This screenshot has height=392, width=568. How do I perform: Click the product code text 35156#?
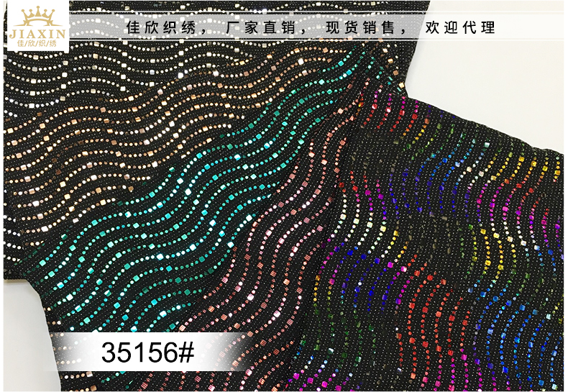tap(148, 352)
